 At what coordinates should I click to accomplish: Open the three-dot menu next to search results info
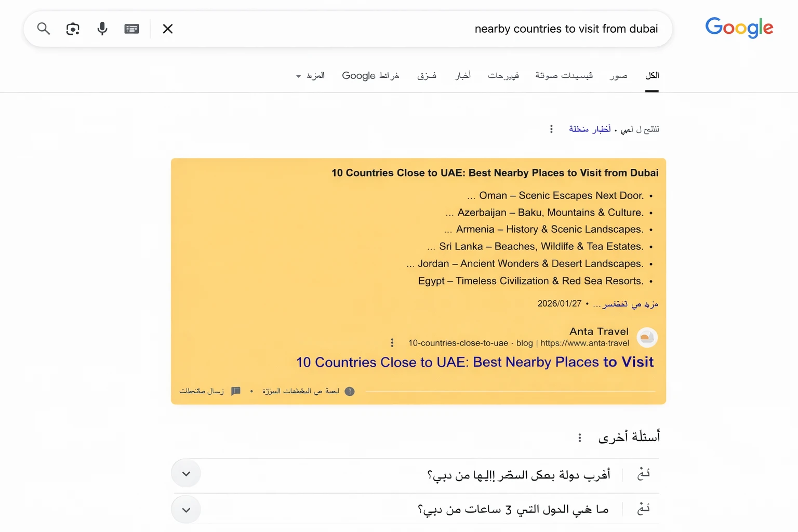pyautogui.click(x=551, y=129)
